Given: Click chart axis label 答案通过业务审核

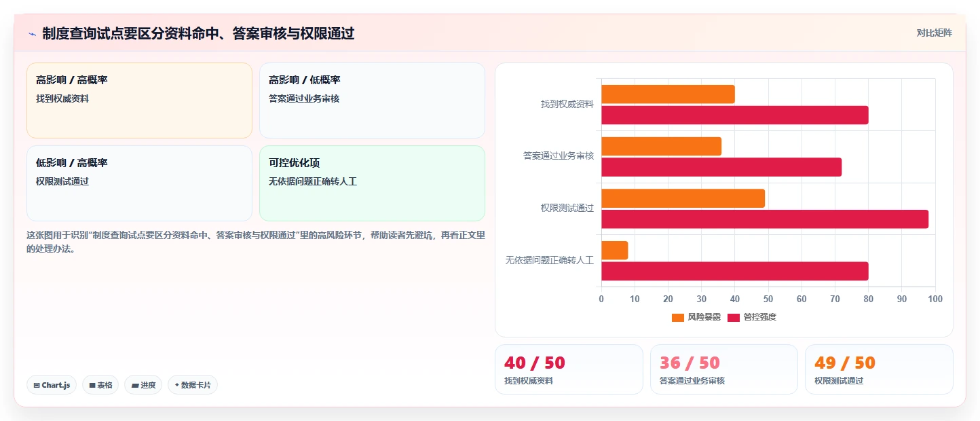Looking at the screenshot, I should (x=559, y=155).
